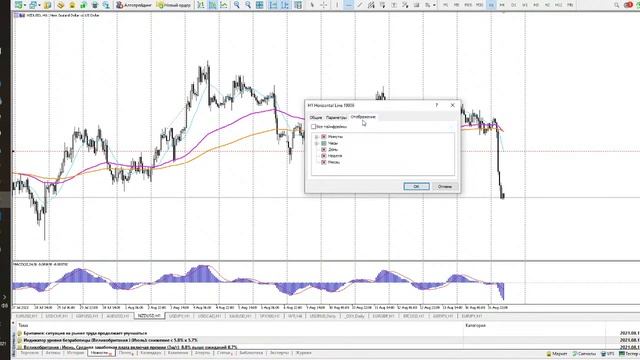Expand the Часы tree node
The height and width of the screenshot is (360, 640).
316,143
